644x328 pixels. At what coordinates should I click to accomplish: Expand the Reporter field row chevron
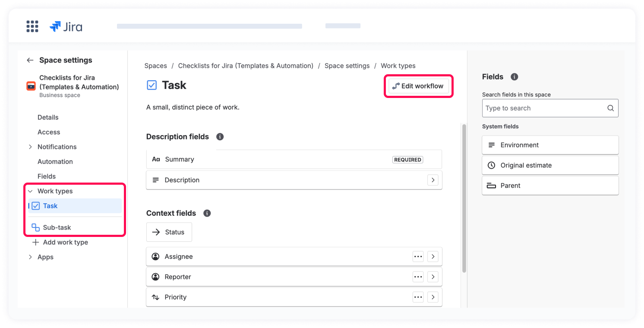pyautogui.click(x=432, y=277)
